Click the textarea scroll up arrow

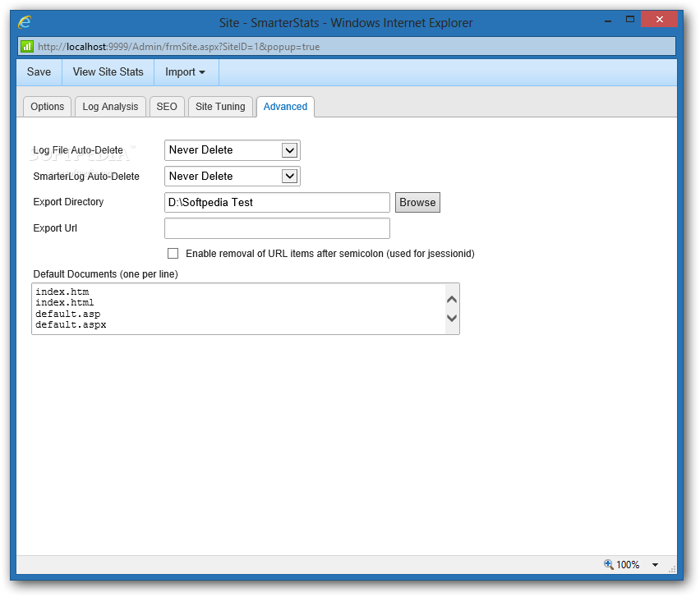452,299
